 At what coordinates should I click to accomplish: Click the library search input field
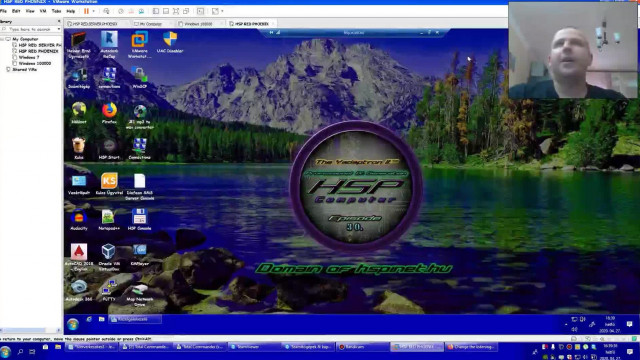pos(29,29)
